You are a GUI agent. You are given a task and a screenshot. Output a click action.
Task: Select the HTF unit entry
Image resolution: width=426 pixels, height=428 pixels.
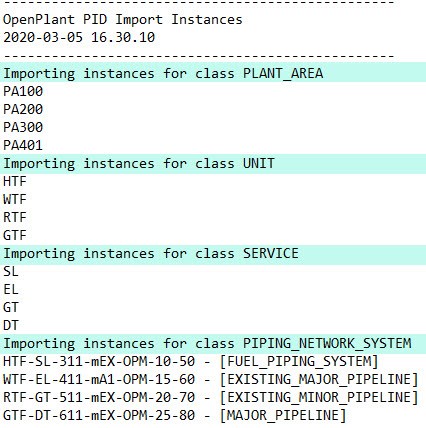(x=15, y=181)
